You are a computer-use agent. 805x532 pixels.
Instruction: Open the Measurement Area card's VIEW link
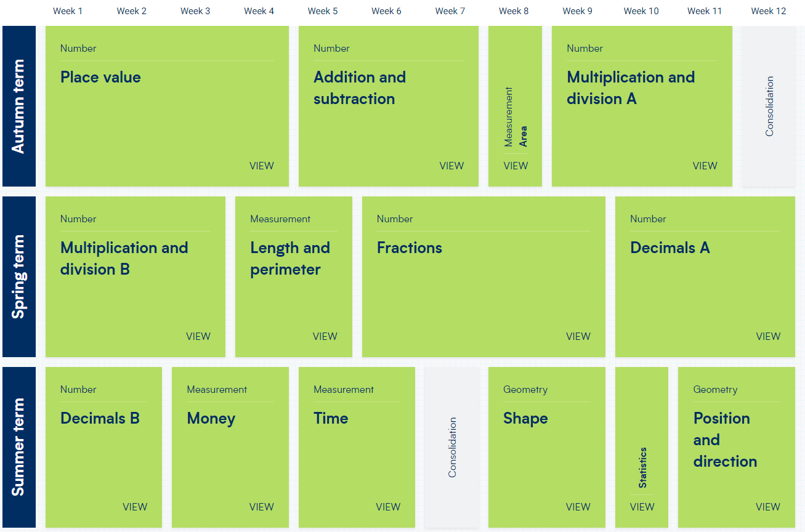point(516,166)
